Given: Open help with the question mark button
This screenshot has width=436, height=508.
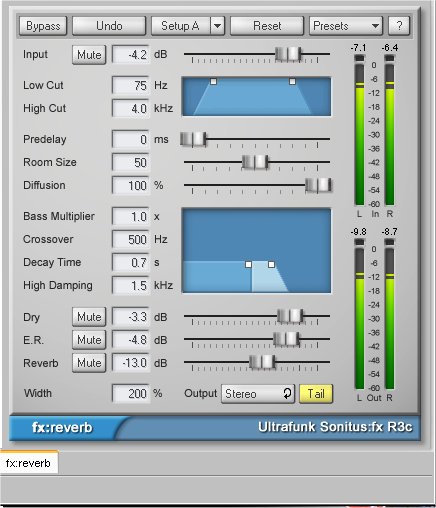Looking at the screenshot, I should (399, 26).
